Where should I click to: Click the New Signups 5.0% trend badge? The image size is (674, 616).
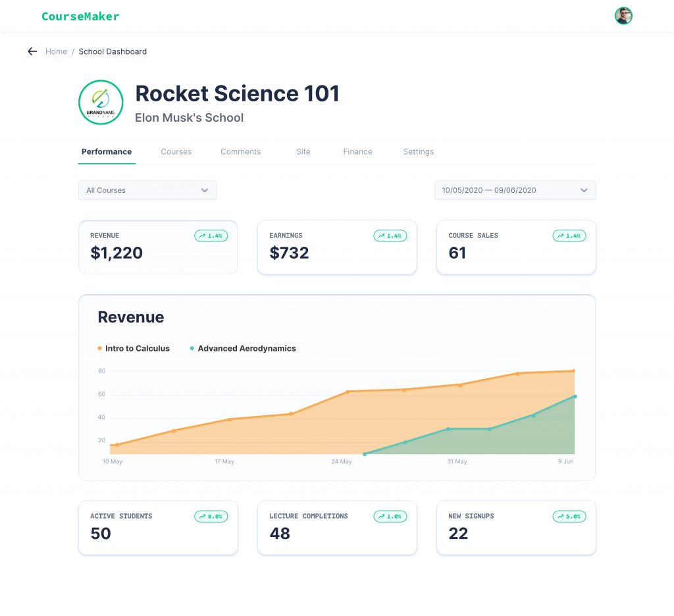coord(569,517)
